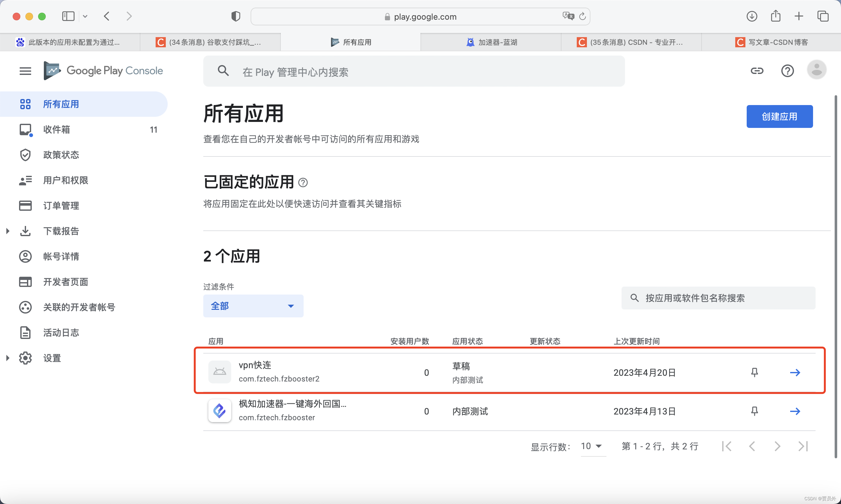Open the 全部 filter dropdown
The height and width of the screenshot is (504, 841).
[253, 306]
